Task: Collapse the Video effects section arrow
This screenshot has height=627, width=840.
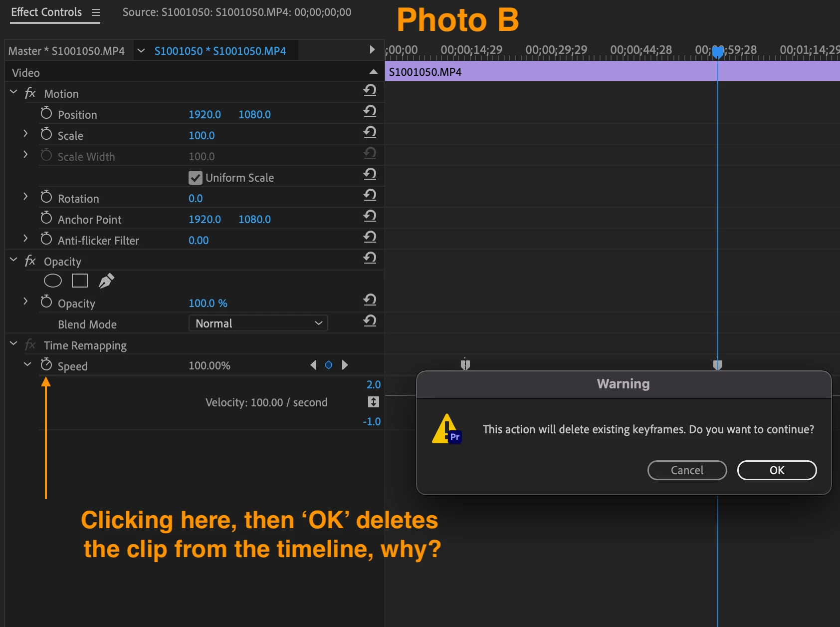Action: (x=373, y=72)
